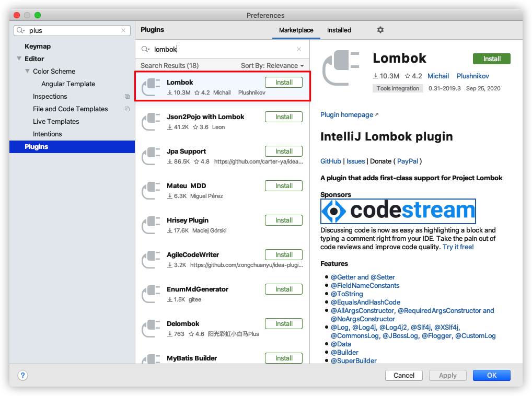Focus the plugin search field containing lombok
This screenshot has width=532, height=396.
pyautogui.click(x=222, y=49)
